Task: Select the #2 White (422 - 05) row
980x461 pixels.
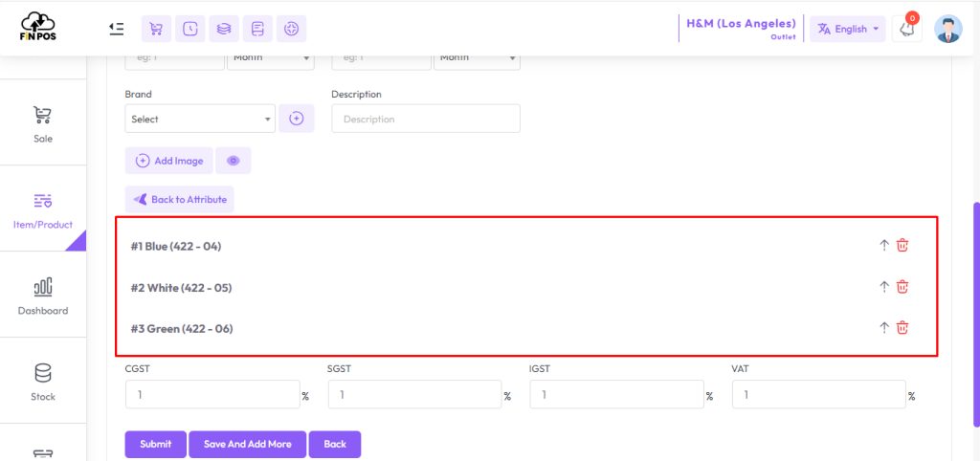Action: [526, 287]
